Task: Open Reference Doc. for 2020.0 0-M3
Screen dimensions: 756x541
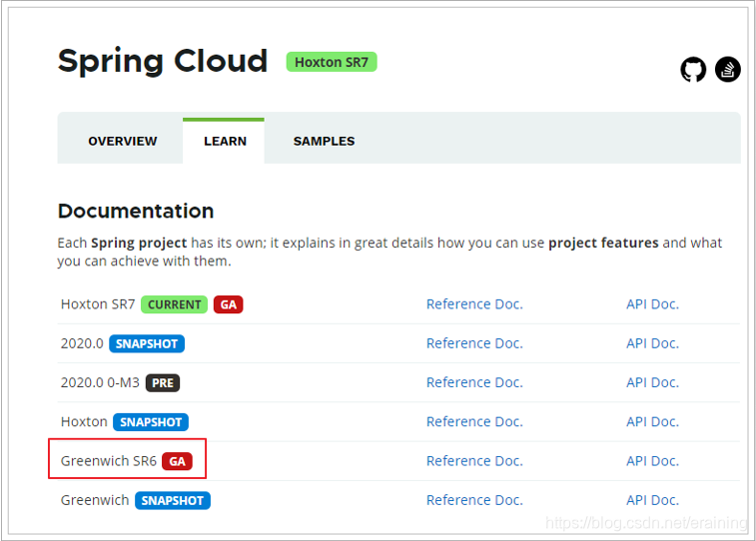Action: point(474,382)
